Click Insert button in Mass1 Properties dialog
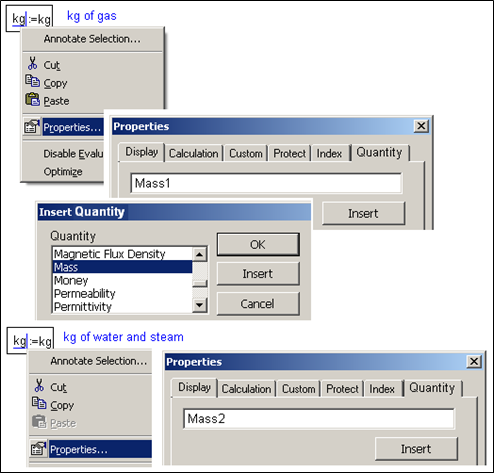Screen dimensions: 494x473 pos(363,213)
